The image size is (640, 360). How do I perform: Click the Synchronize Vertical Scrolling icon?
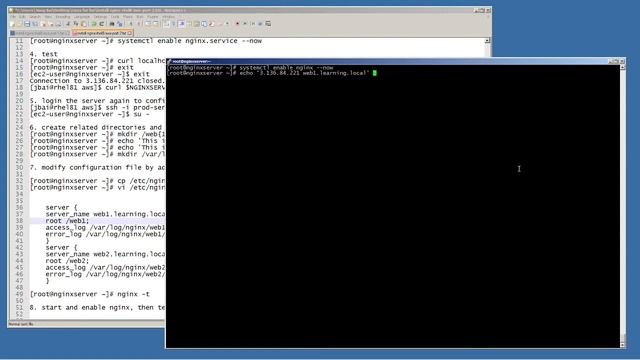[x=148, y=24]
